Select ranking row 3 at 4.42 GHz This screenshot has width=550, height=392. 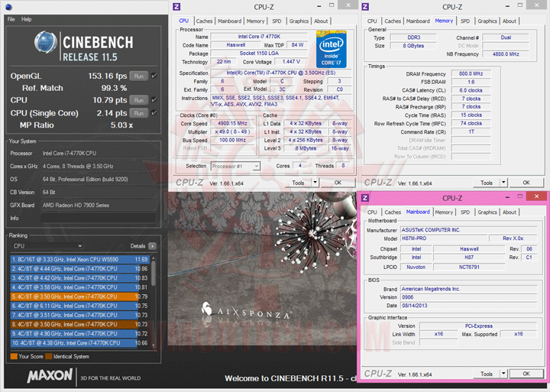[x=80, y=278]
